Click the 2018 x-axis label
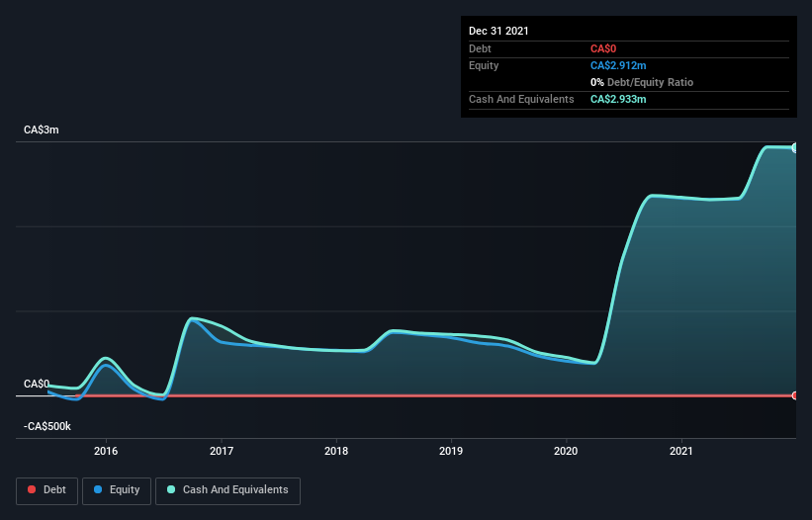 336,451
